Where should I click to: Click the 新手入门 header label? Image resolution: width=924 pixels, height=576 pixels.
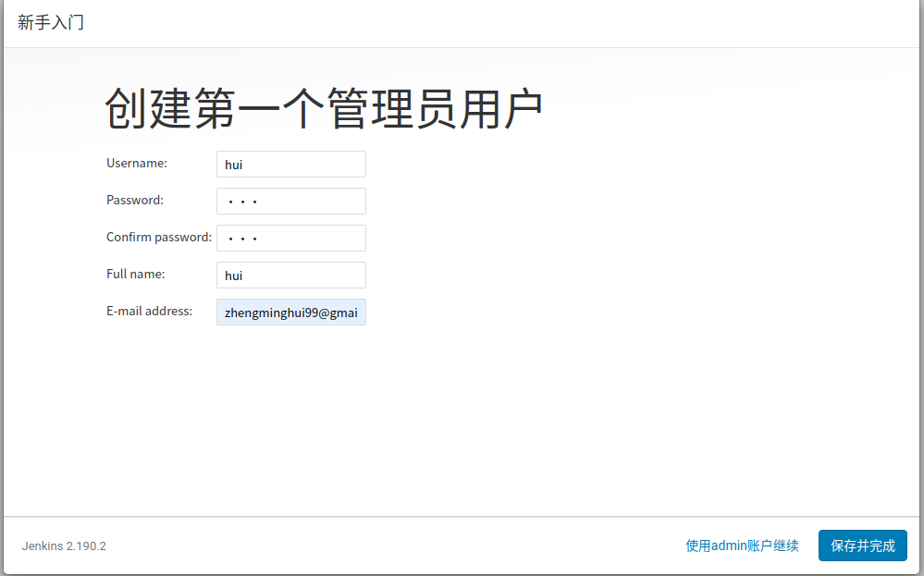pos(50,21)
